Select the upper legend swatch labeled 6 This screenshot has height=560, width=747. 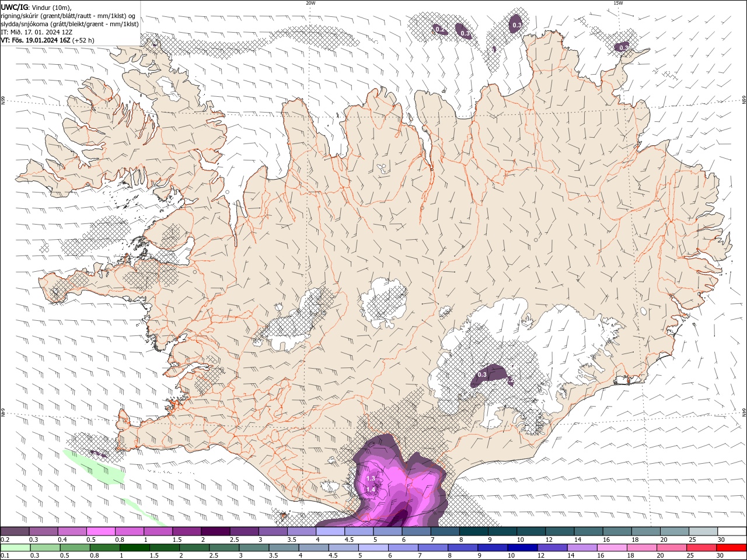[x=416, y=531]
